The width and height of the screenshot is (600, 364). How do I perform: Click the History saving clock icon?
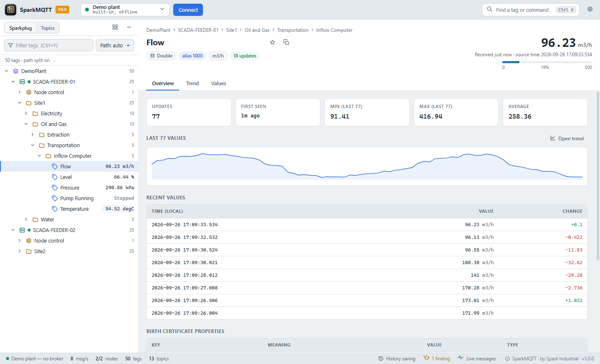[381, 358]
